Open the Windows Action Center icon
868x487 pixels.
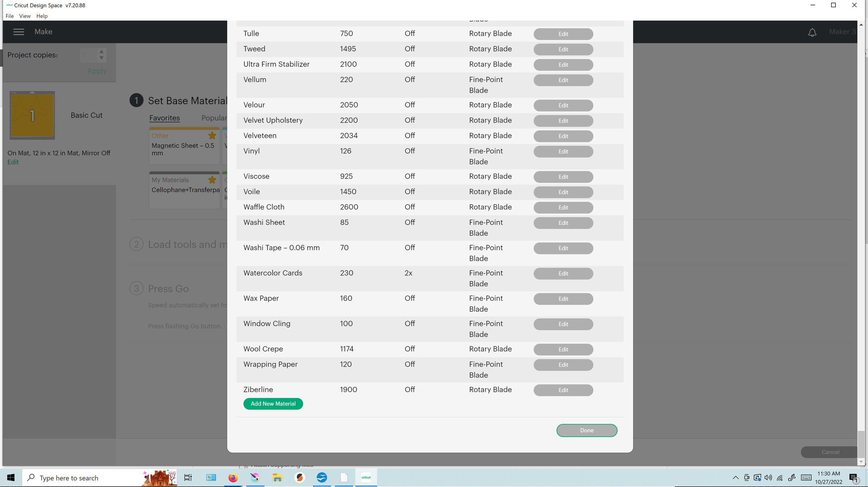(x=854, y=478)
